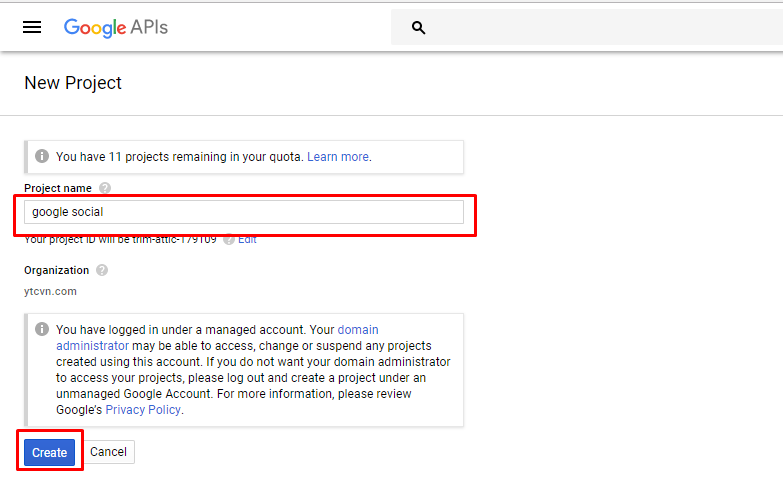Click the Project name help icon
Viewport: 783px width, 498px height.
(105, 188)
